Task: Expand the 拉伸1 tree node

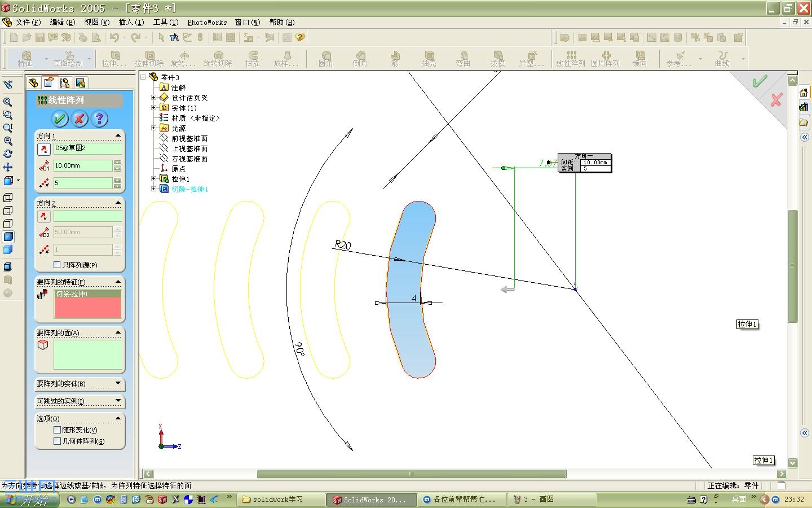Action: point(153,179)
